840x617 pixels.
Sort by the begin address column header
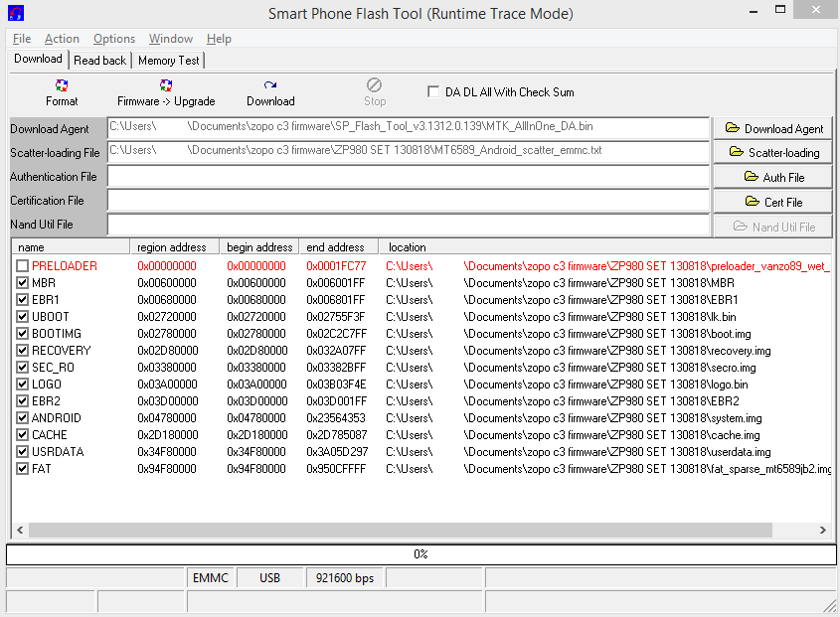coord(259,247)
